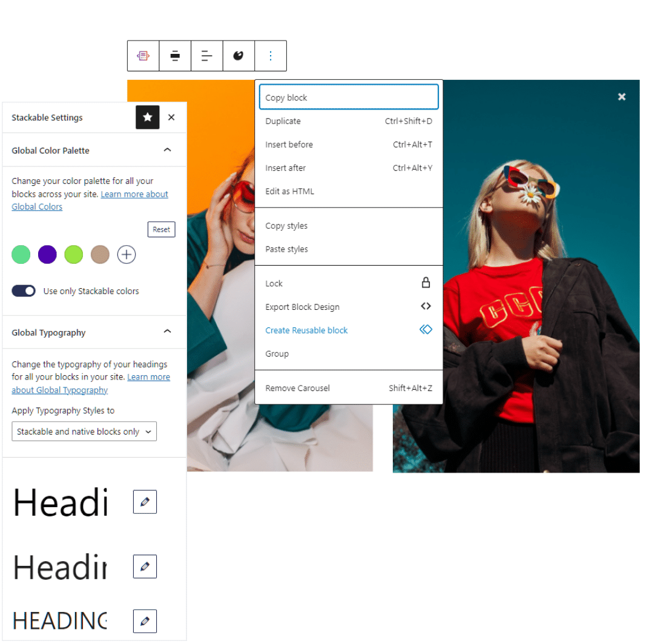Click the Stackable Settings panel title
The image size is (655, 644).
pos(47,118)
